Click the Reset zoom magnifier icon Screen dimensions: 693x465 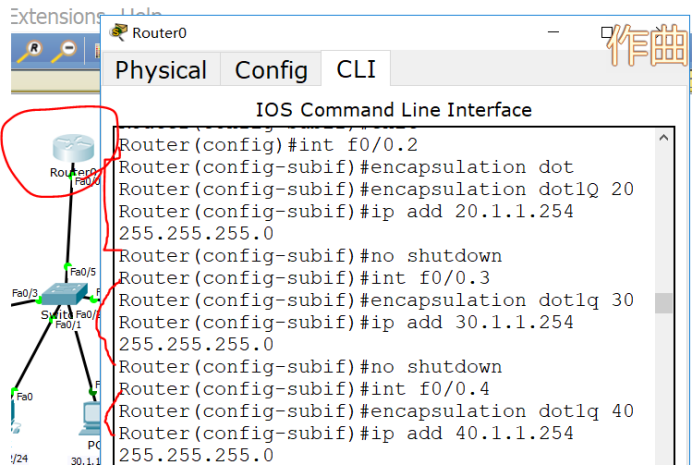click(30, 51)
